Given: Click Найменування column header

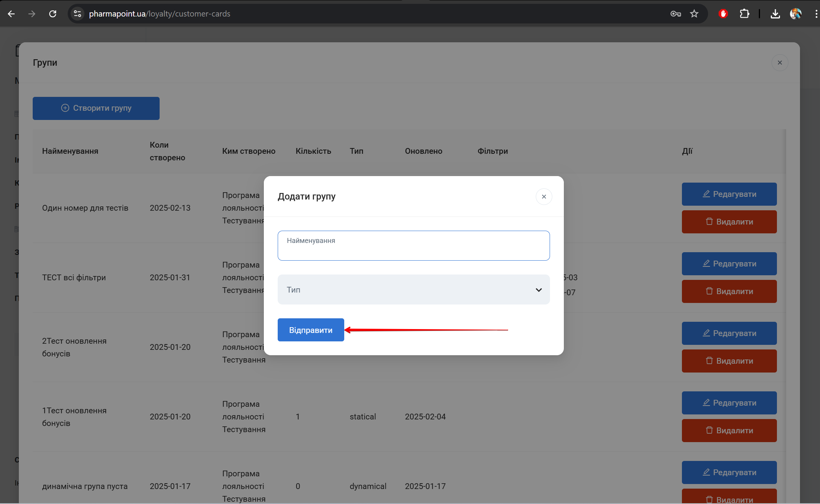Looking at the screenshot, I should coord(70,151).
